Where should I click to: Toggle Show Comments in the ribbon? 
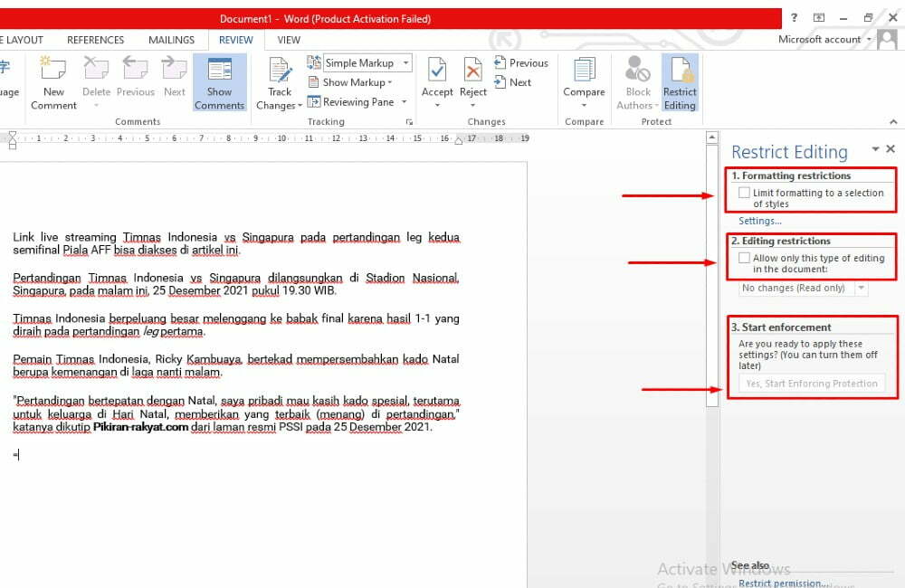219,81
